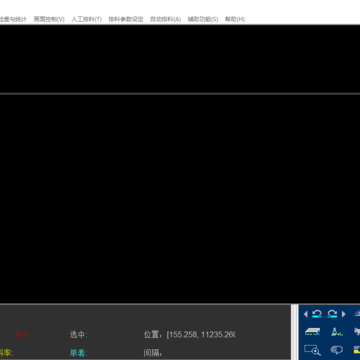Click the cyan 单套 status label
This screenshot has height=360, width=360.
78,353
